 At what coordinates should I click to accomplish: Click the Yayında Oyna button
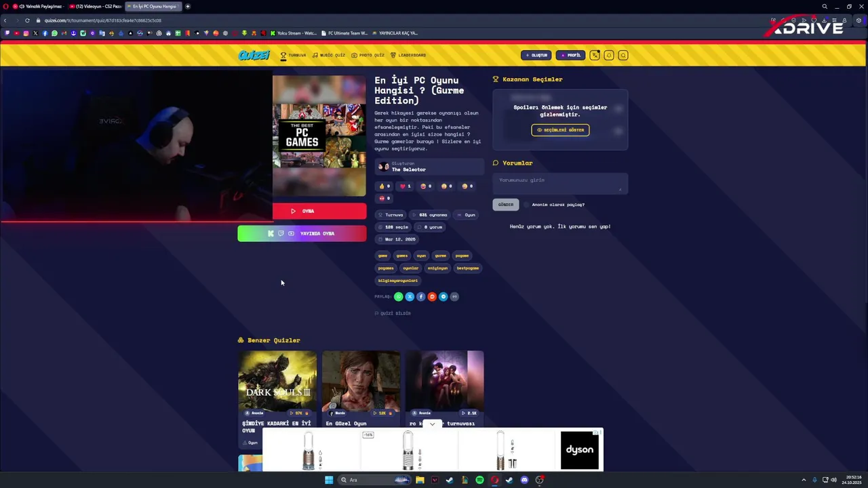302,234
